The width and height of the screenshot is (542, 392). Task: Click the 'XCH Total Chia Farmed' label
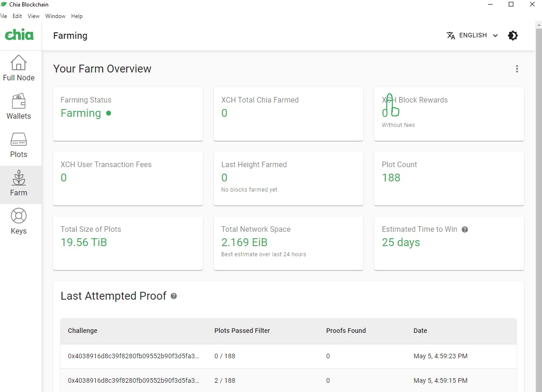[x=260, y=100]
